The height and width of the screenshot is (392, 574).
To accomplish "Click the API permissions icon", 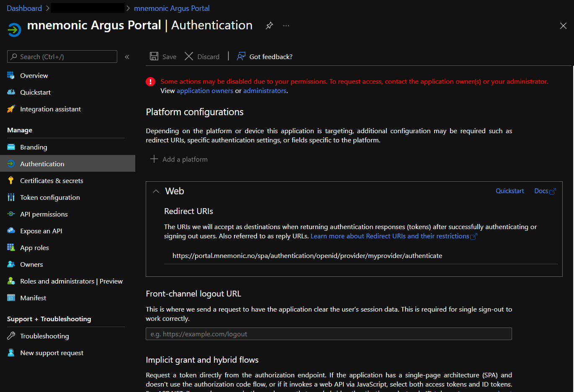I will (11, 214).
